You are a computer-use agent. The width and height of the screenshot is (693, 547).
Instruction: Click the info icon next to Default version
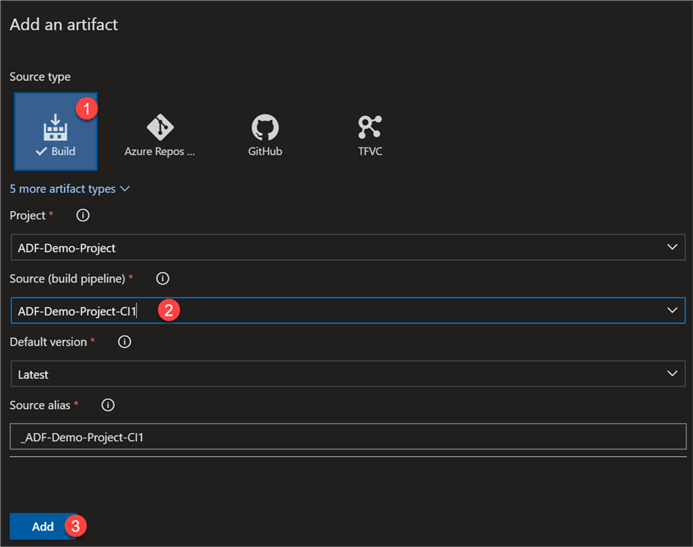(x=125, y=342)
